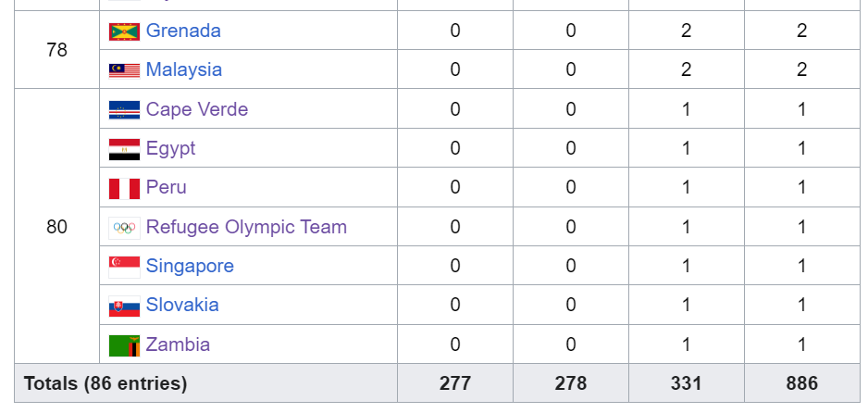Open the Egypt country link

[x=171, y=148]
